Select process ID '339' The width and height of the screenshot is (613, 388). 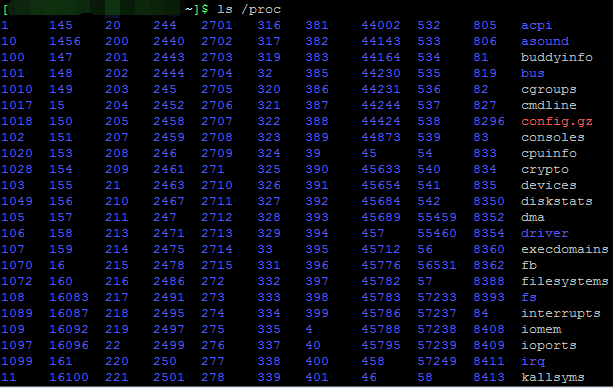pyautogui.click(x=269, y=378)
